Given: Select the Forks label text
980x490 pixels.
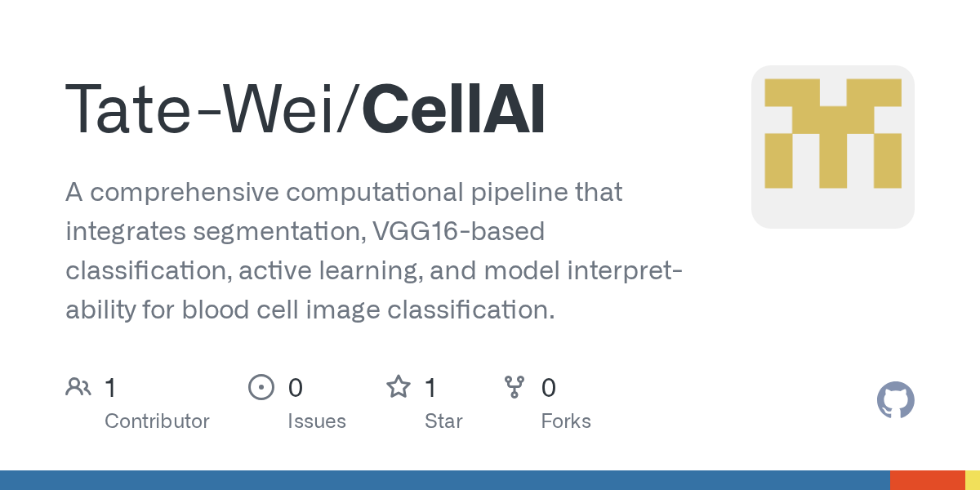Looking at the screenshot, I should tap(566, 421).
